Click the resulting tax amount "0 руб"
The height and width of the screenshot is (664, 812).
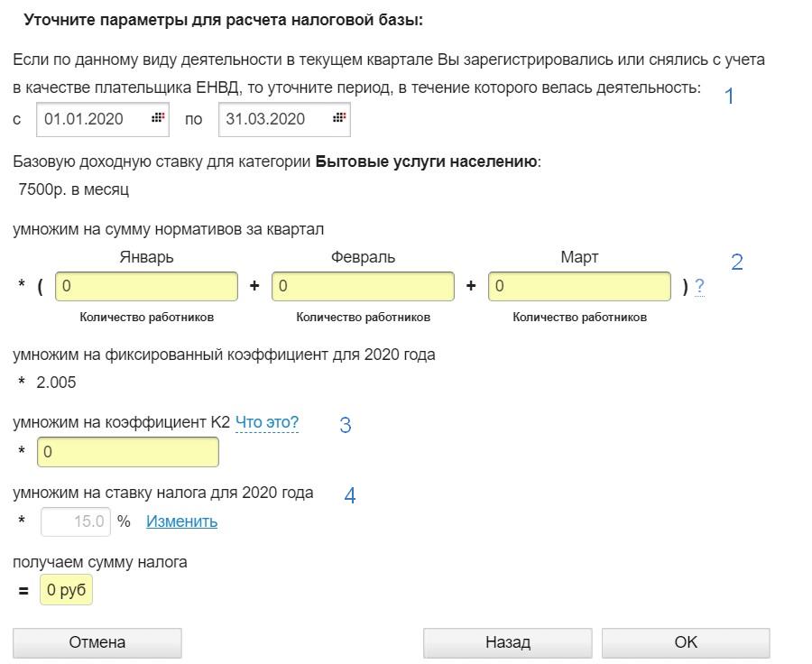66,591
